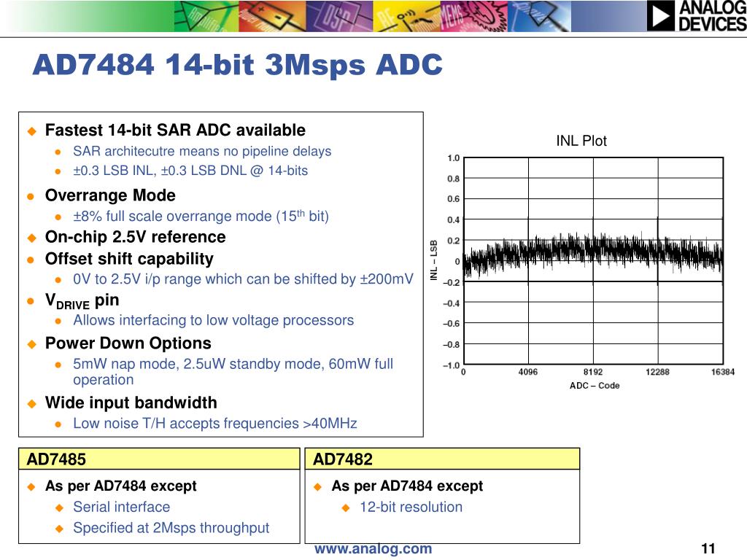The width and height of the screenshot is (747, 560).
Task: Select the "0V to 2.5V i/p range" line
Action: (243, 279)
